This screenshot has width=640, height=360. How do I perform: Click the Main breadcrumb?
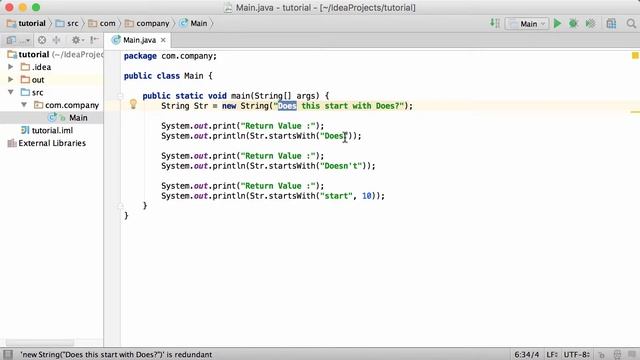[x=193, y=23]
